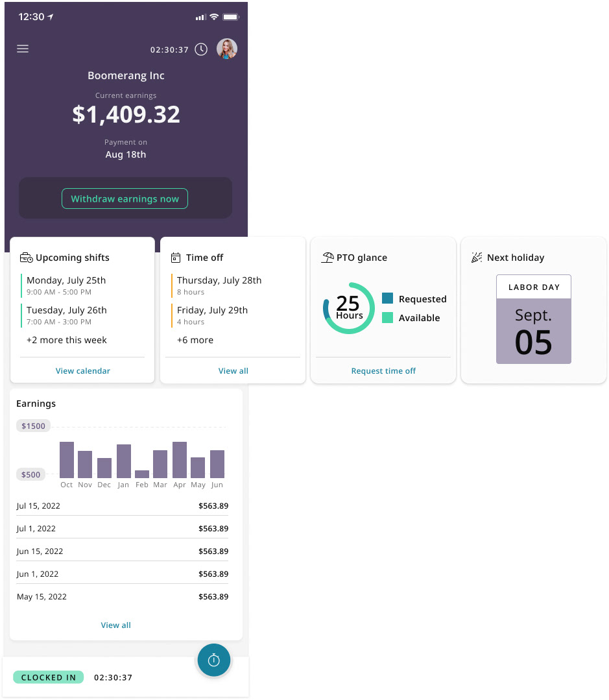Tap the clock icon beside the timer

point(201,49)
